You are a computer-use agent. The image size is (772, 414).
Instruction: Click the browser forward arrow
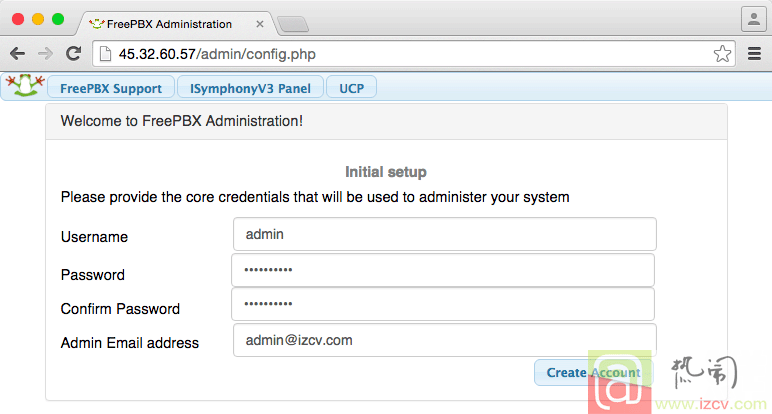point(45,54)
